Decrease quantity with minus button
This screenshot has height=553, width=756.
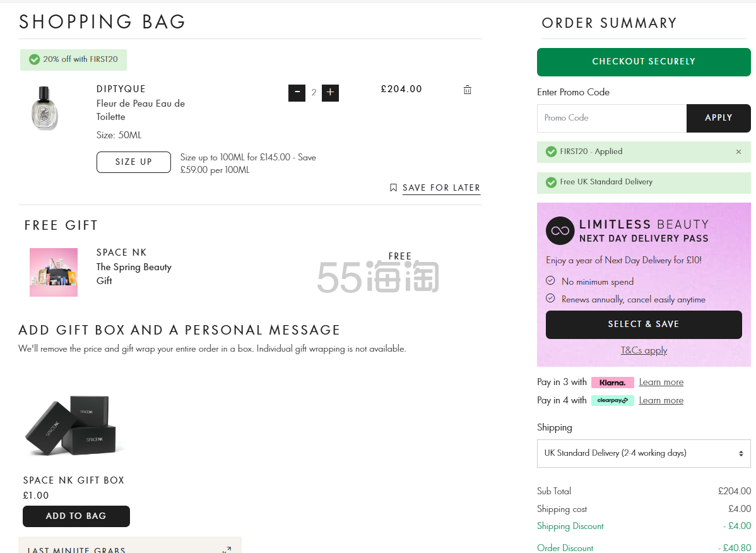pyautogui.click(x=297, y=93)
